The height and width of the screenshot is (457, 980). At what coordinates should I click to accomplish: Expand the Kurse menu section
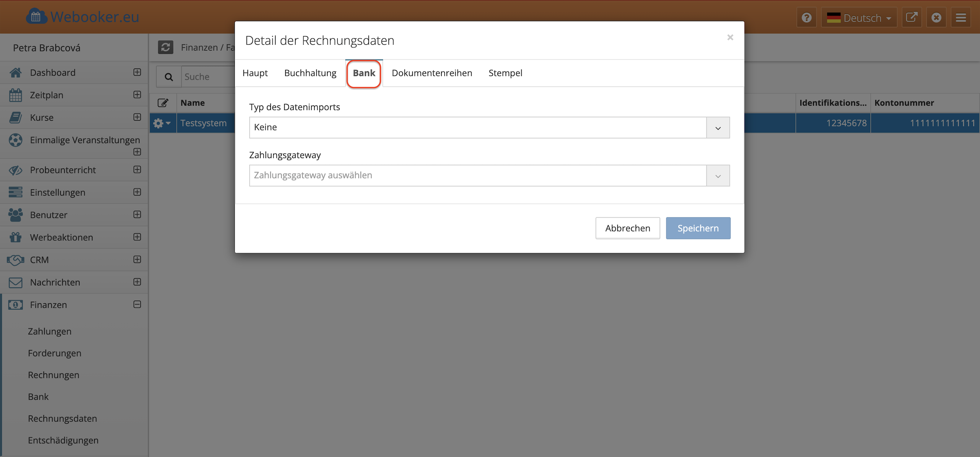(x=137, y=117)
